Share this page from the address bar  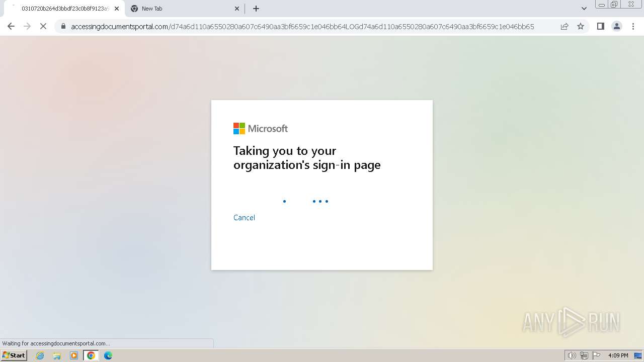(x=565, y=26)
